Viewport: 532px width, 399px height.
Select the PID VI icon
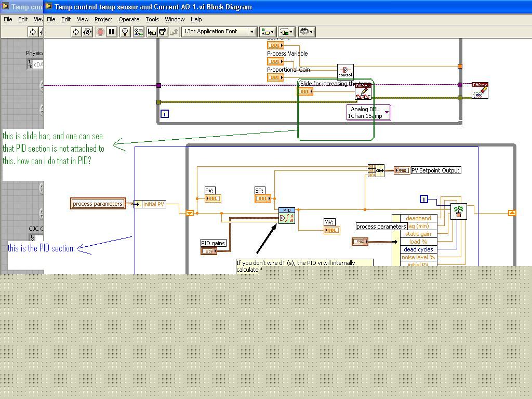coord(287,216)
